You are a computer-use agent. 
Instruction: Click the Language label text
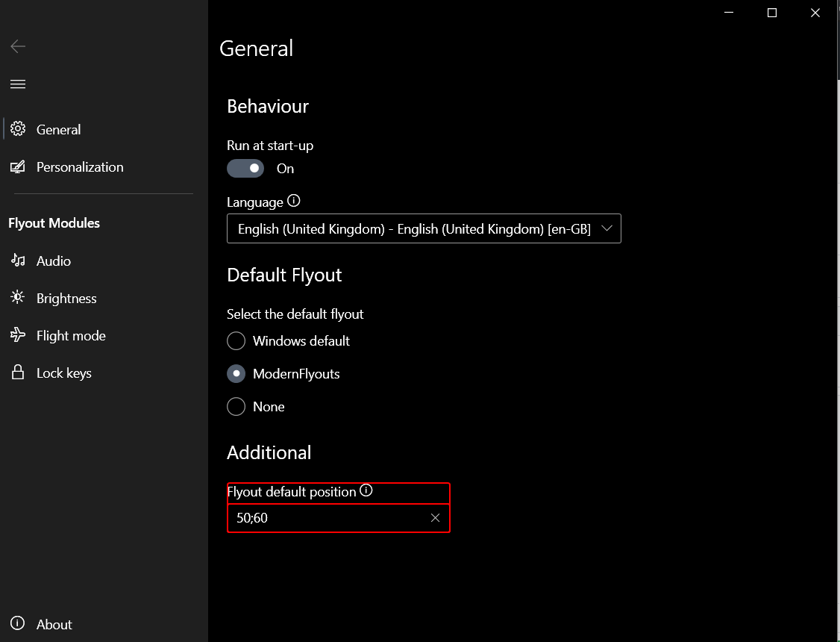point(255,202)
